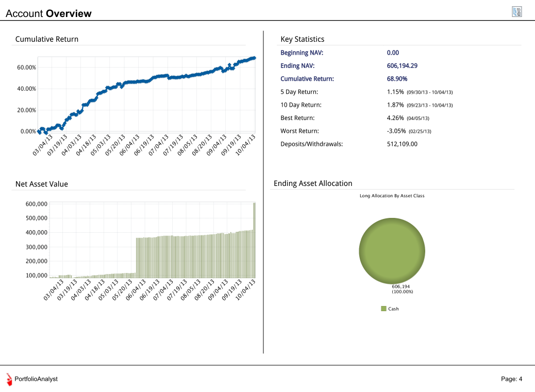
Task: Select the Cumulative Return chart heading
Action: pos(47,39)
